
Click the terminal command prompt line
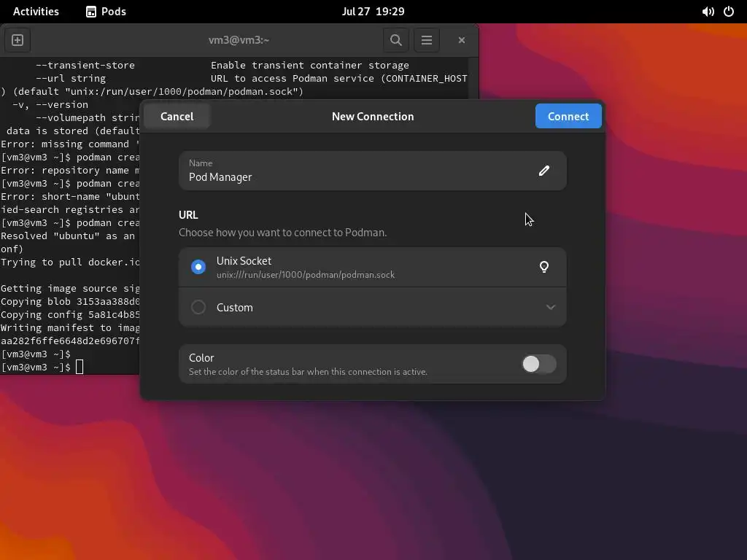(x=42, y=367)
